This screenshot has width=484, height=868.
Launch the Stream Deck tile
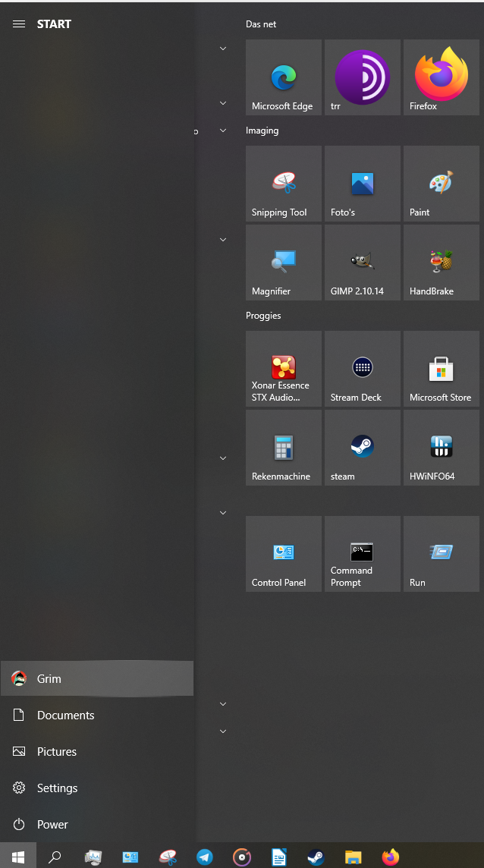coord(362,369)
